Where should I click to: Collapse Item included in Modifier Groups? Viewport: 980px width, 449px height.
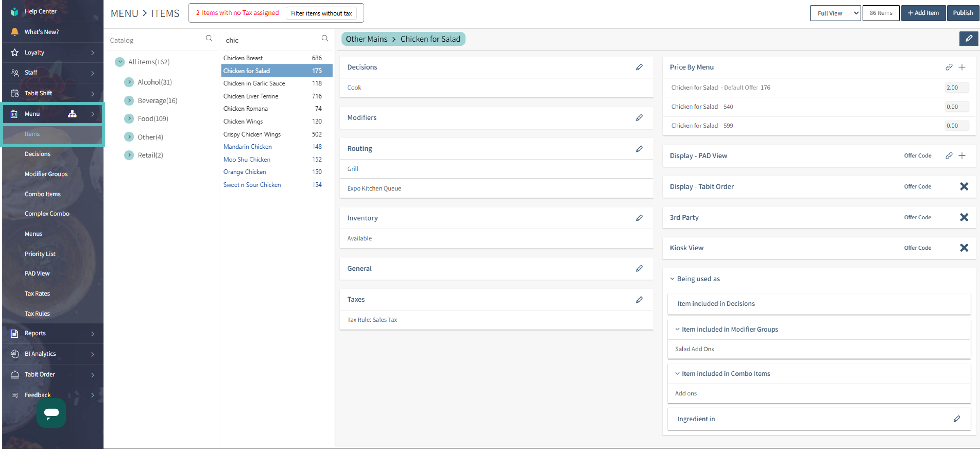click(x=677, y=329)
